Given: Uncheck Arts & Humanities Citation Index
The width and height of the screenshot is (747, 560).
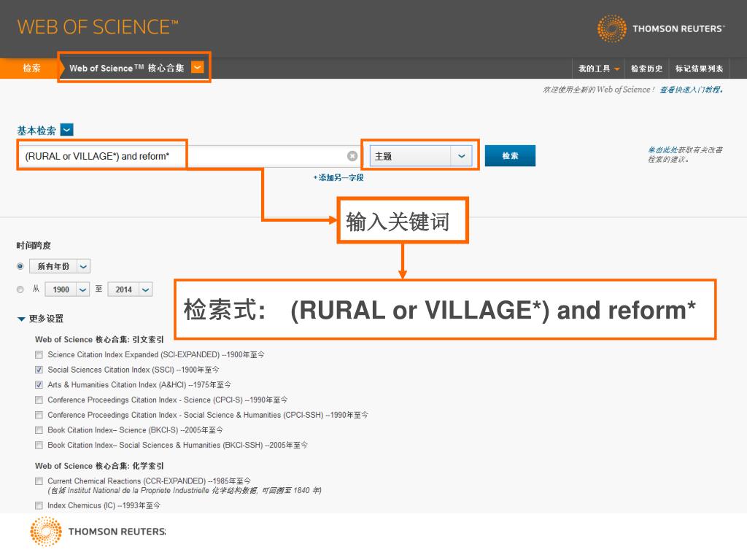Looking at the screenshot, I should click(x=39, y=385).
